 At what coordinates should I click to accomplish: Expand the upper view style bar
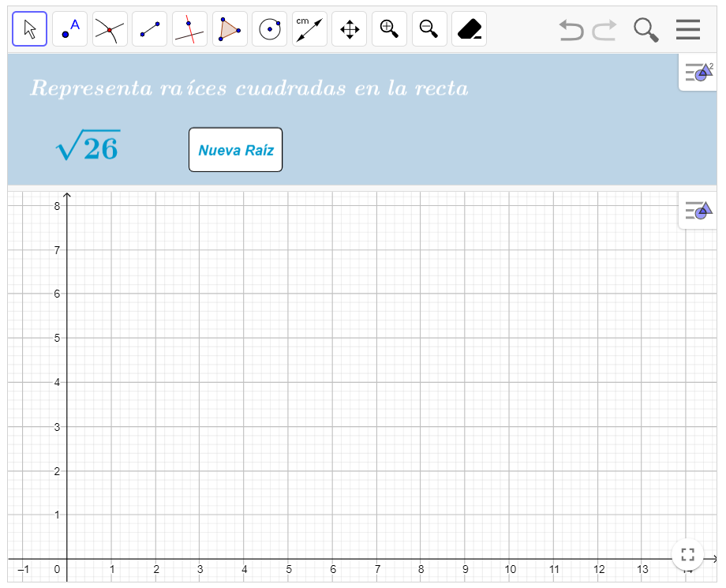(x=698, y=73)
